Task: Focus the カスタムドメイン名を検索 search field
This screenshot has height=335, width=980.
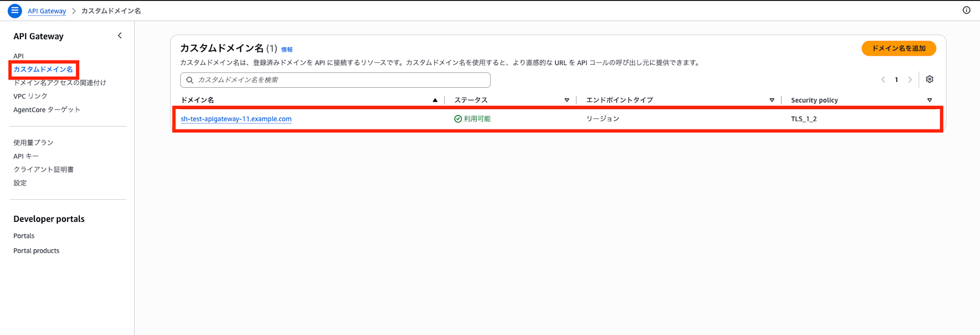Action: [x=335, y=80]
